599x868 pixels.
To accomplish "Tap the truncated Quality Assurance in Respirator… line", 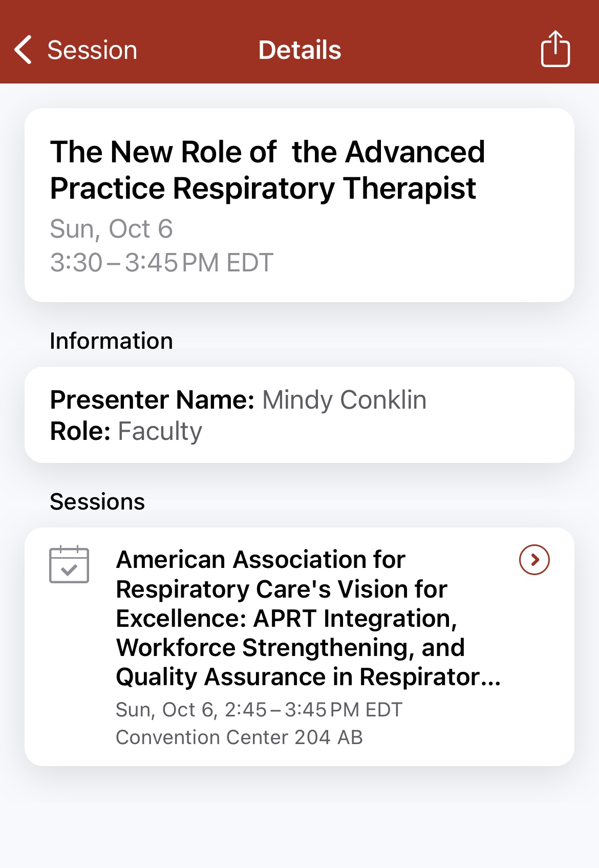I will tap(308, 677).
